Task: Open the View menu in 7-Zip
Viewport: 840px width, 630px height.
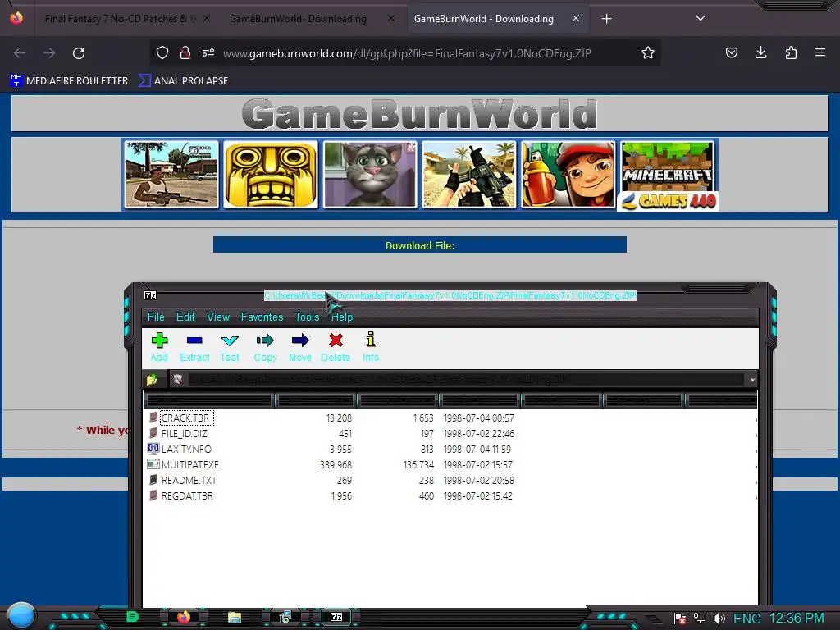Action: coord(218,317)
